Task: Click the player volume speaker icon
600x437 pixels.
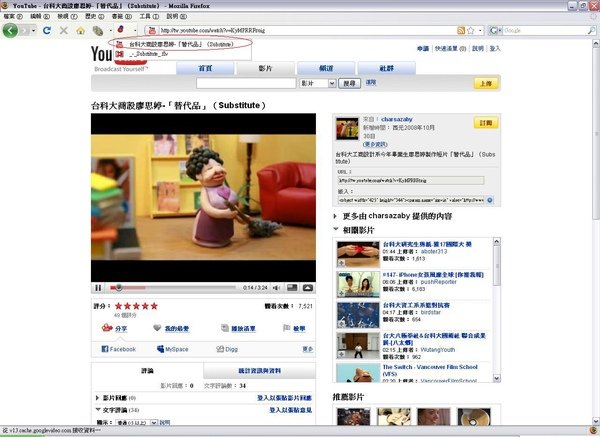Action: (x=276, y=287)
